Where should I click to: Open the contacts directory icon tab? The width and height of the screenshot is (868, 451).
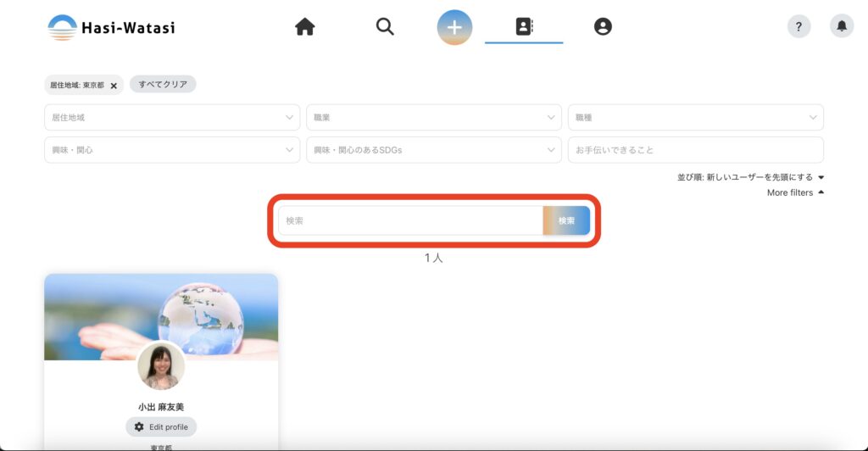(x=524, y=27)
